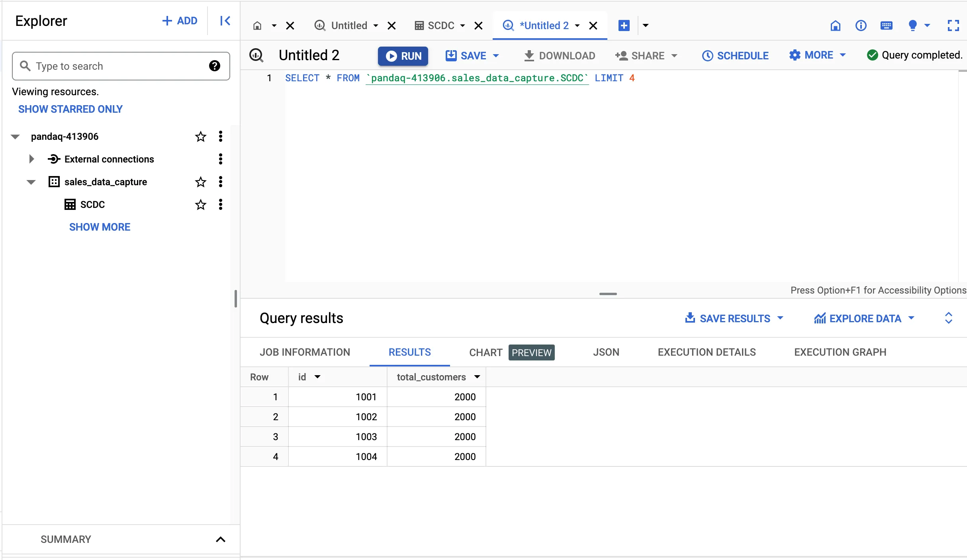Screen dimensions: 967x560
Task: Toggle the star on sales_data_capture dataset
Action: pyautogui.click(x=200, y=182)
